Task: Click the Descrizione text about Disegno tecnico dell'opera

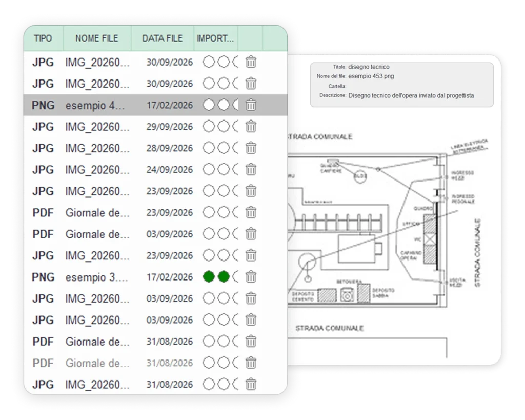Action: coord(411,96)
